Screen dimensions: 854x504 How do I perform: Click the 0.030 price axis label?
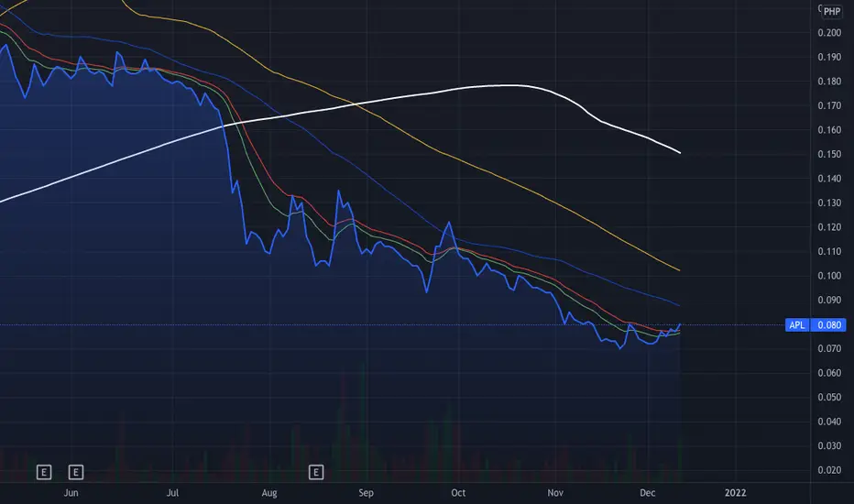tap(829, 445)
